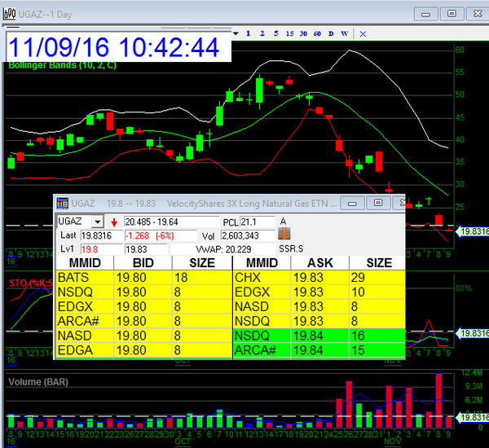This screenshot has height=448, width=489.
Task: Set the chart to 1 minute timeframe
Action: [x=248, y=33]
